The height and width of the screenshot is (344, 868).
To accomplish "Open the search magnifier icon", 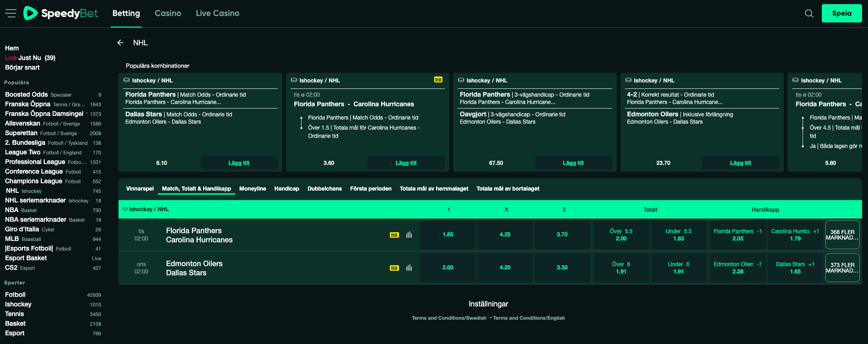I will [x=809, y=13].
